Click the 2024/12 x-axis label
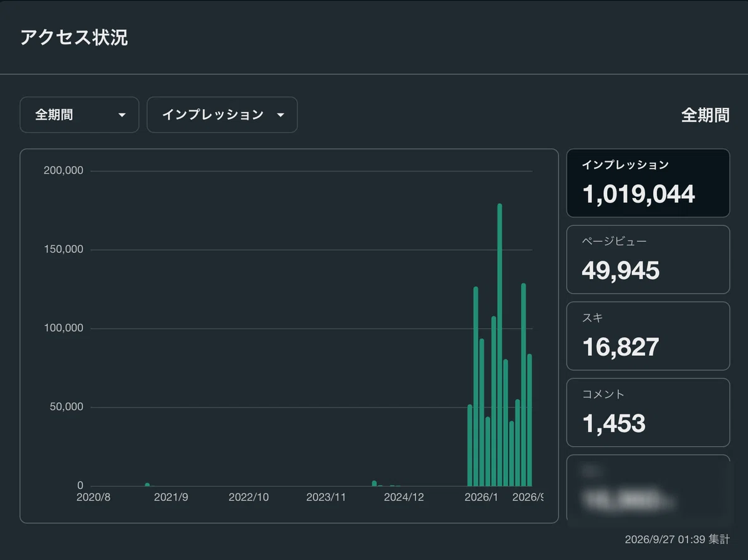This screenshot has width=748, height=560. 404,497
